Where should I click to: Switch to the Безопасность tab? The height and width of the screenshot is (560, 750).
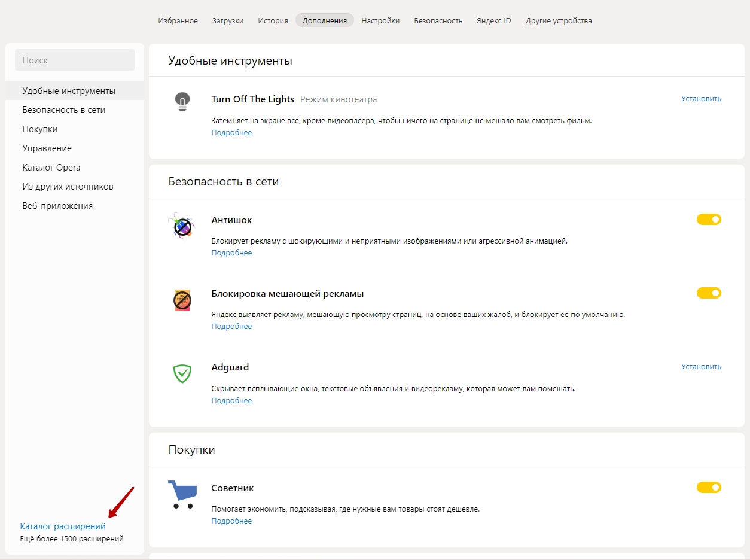click(438, 20)
